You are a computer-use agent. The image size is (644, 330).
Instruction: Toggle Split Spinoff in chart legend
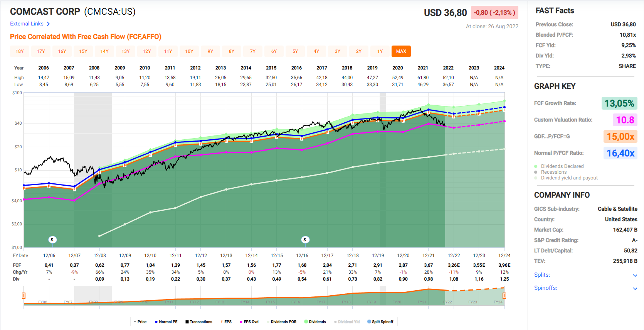pos(380,322)
